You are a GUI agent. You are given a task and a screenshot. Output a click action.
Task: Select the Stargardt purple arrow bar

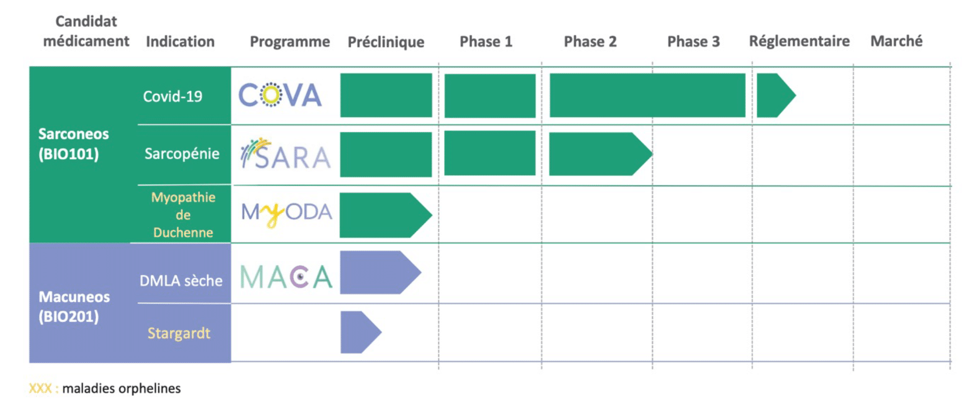(360, 332)
